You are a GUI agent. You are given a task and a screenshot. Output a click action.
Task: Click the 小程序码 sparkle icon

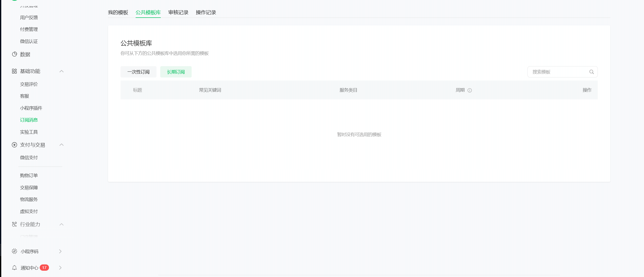tap(14, 251)
